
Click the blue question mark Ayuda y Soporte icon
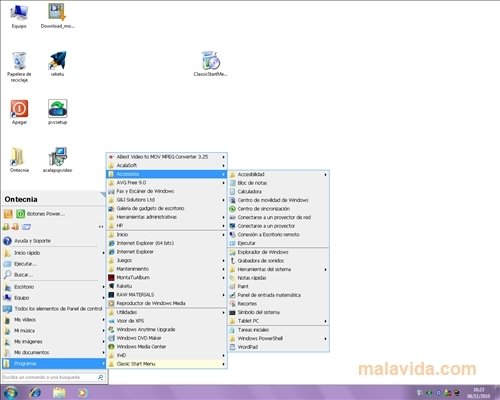pyautogui.click(x=7, y=241)
